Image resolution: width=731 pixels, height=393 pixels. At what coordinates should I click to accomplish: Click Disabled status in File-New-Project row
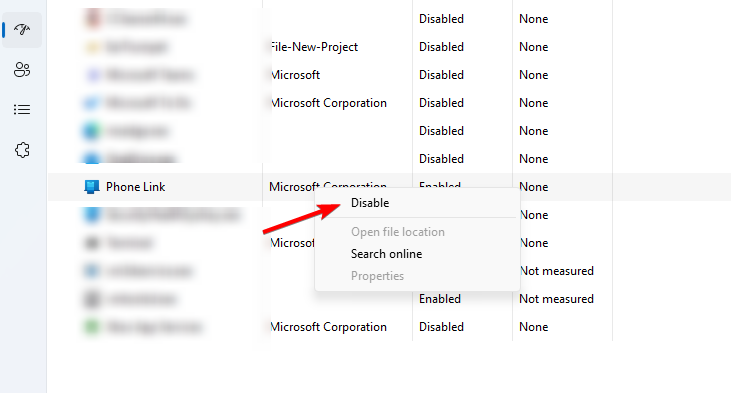(441, 47)
